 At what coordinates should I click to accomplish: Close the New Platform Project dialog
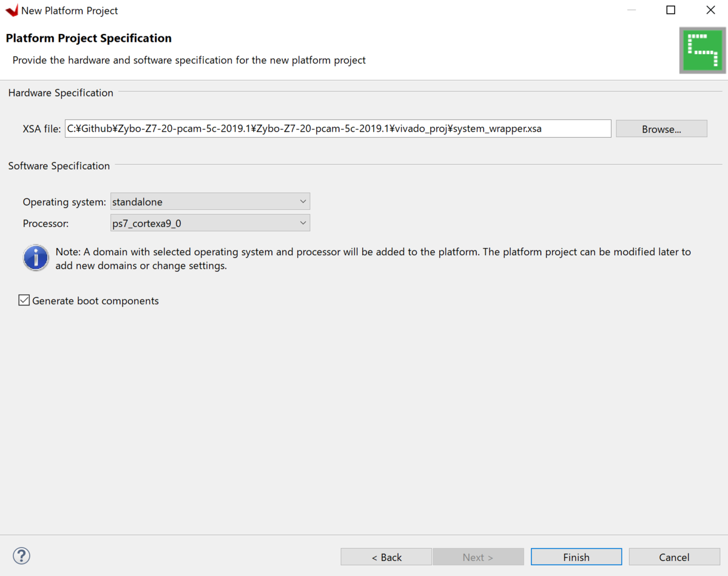710,10
